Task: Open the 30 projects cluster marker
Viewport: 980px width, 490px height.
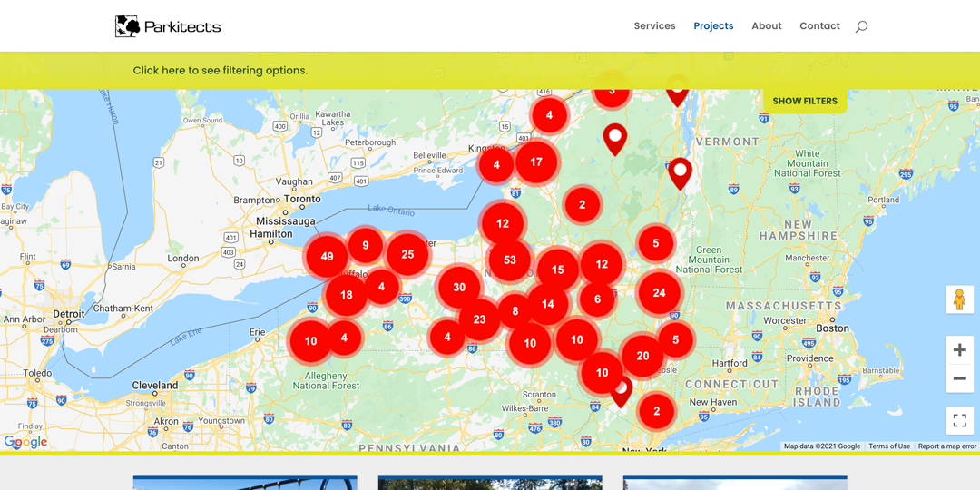Action: pyautogui.click(x=459, y=288)
